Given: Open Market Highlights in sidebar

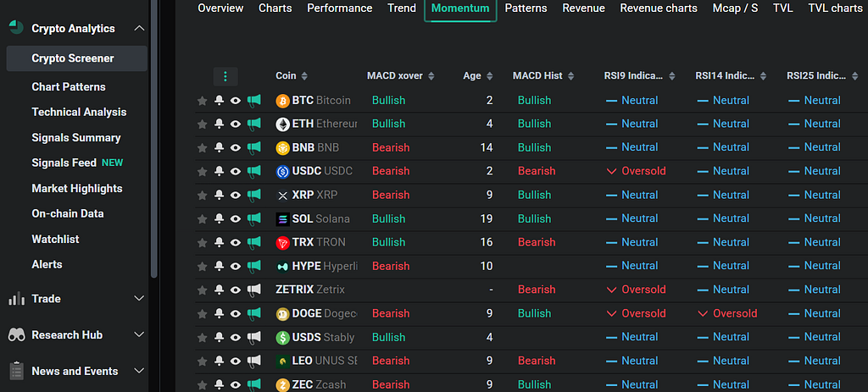Looking at the screenshot, I should pyautogui.click(x=77, y=189).
